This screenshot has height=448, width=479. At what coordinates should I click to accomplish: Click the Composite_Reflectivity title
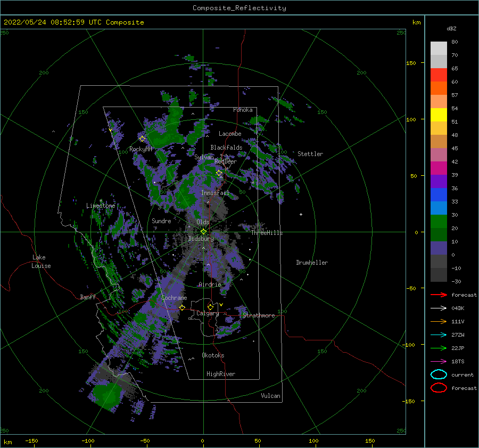click(240, 8)
